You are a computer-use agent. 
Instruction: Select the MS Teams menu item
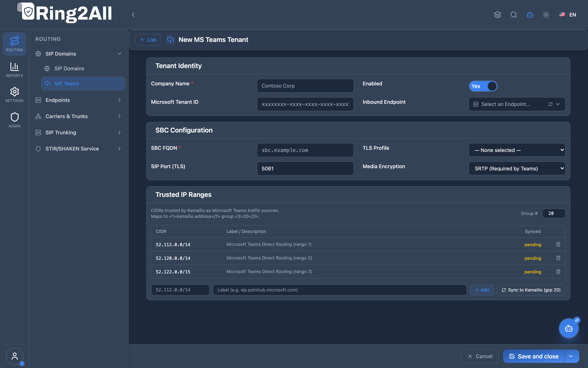(83, 84)
